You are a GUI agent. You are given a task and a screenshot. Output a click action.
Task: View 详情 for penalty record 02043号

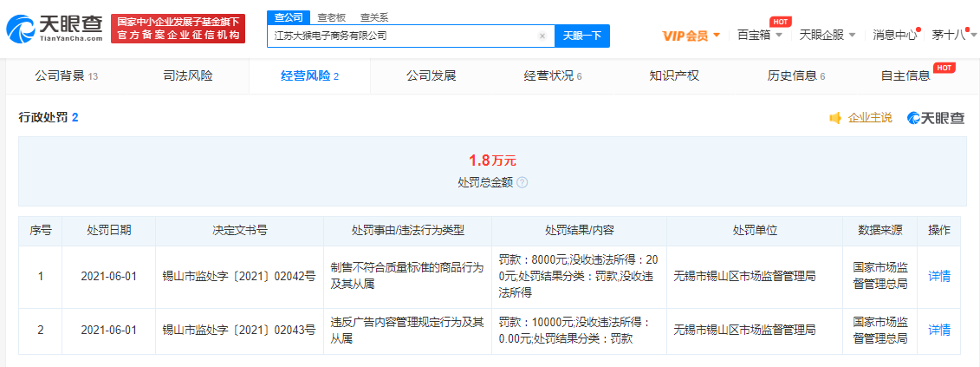point(939,330)
